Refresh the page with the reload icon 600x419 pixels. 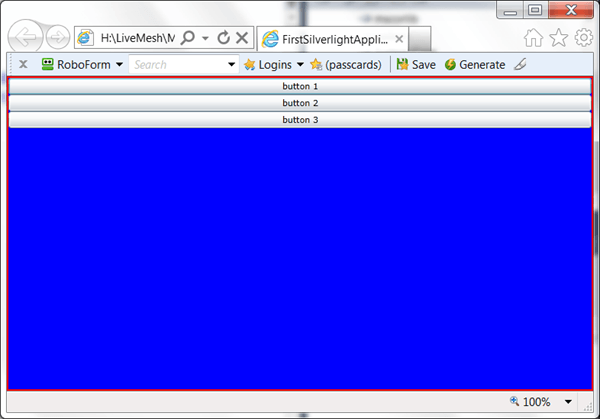click(223, 37)
